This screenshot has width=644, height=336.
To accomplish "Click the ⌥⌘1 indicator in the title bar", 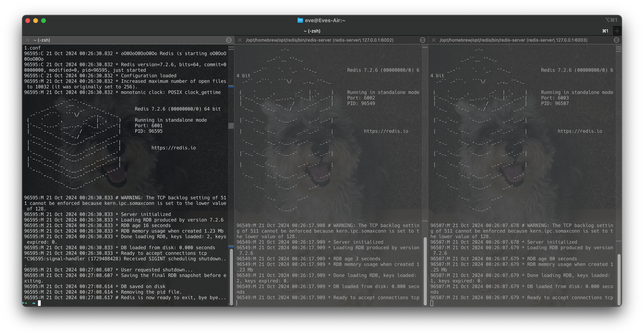I will coord(611,20).
